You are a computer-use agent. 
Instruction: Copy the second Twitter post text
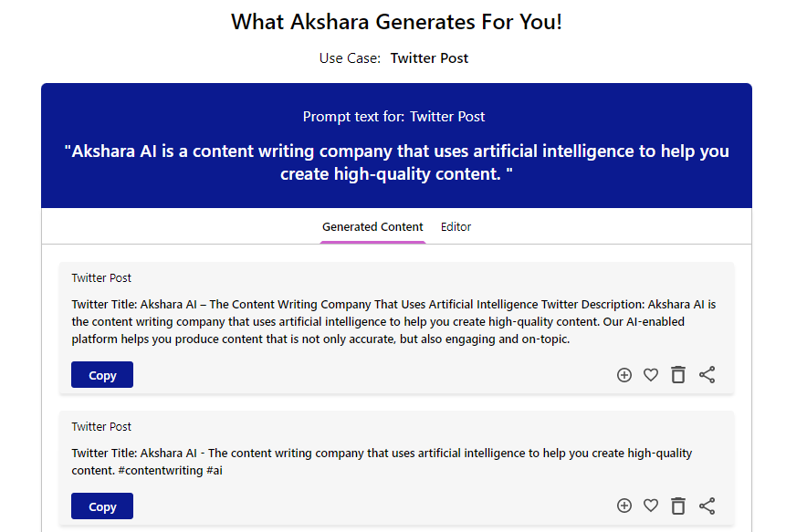click(x=102, y=506)
